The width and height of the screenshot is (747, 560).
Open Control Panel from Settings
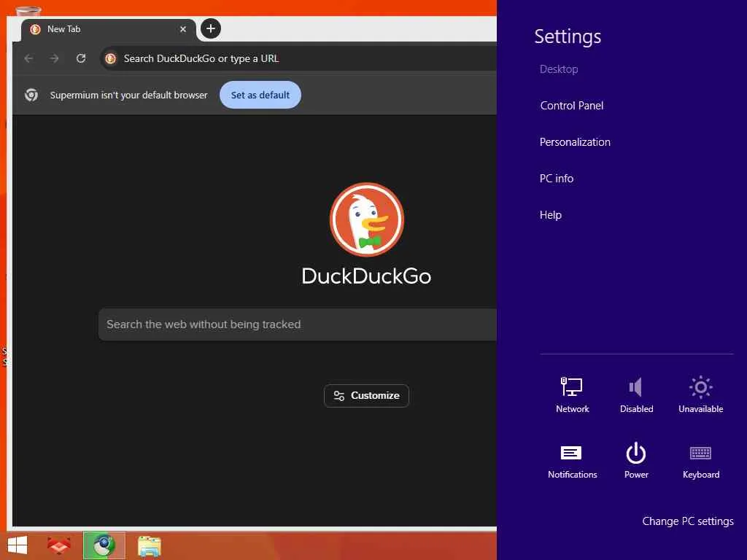click(572, 106)
